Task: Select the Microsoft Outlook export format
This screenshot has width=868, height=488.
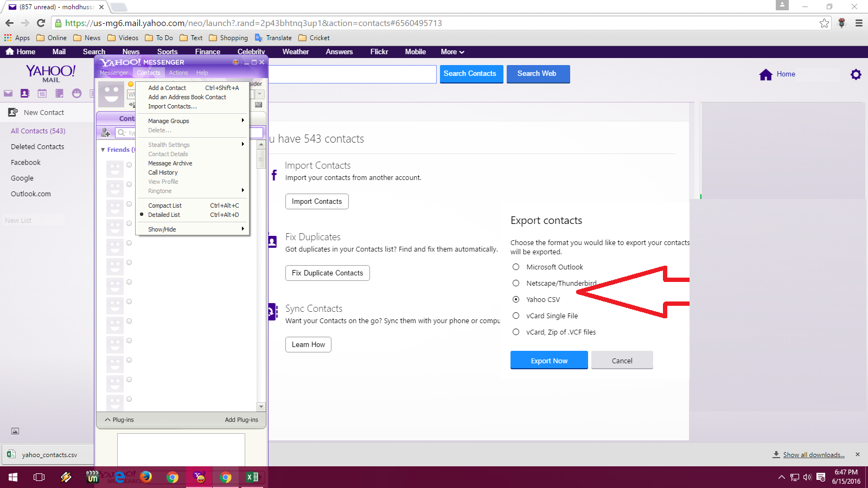Action: pyautogui.click(x=516, y=267)
